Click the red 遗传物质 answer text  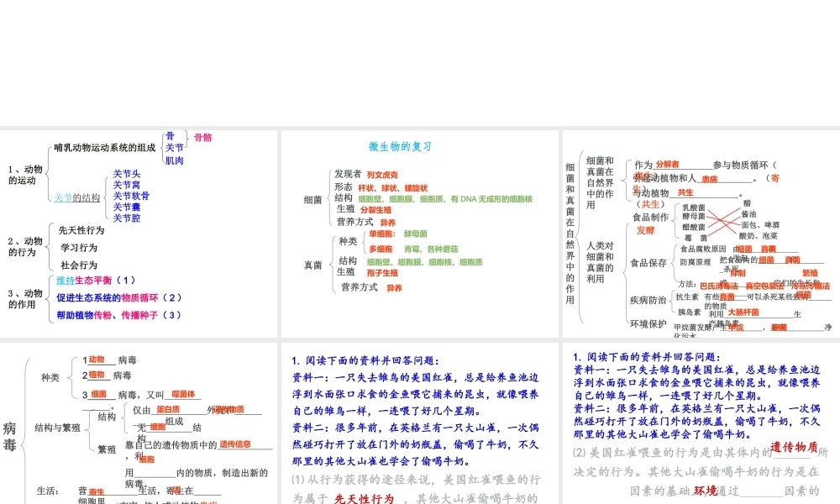click(x=794, y=447)
